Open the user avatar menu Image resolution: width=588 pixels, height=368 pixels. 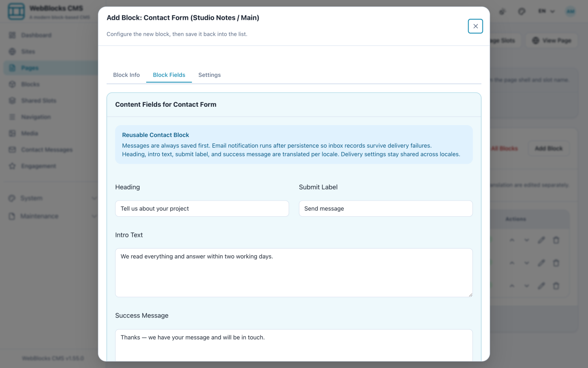tap(571, 11)
